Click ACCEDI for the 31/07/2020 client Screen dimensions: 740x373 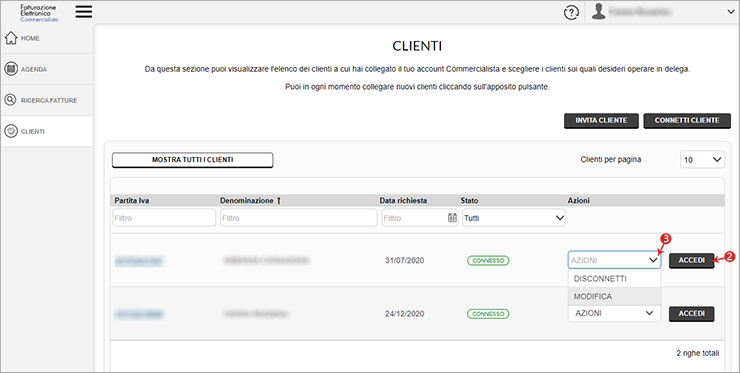[x=691, y=260]
